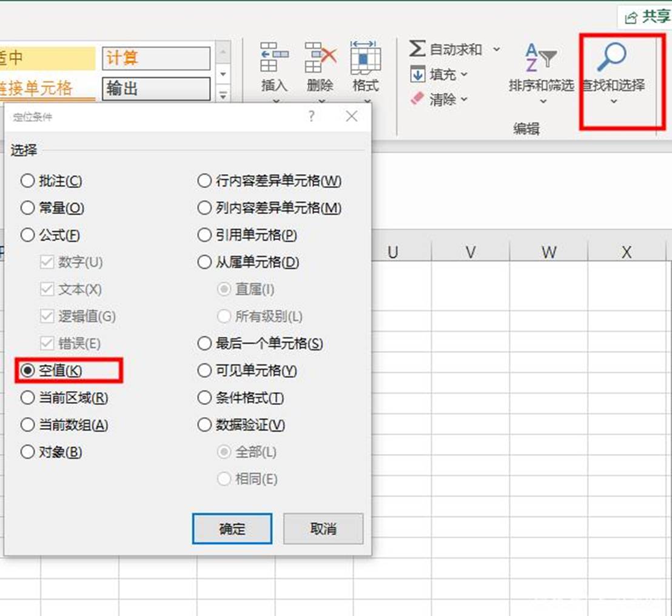The height and width of the screenshot is (616, 672).
Task: Expand the 格式 dropdown chevron
Action: point(368,101)
